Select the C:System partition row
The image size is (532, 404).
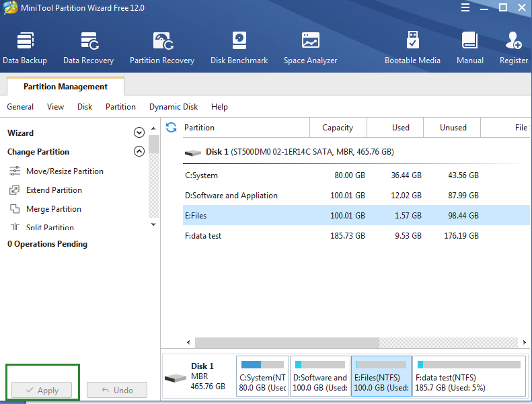coord(356,175)
